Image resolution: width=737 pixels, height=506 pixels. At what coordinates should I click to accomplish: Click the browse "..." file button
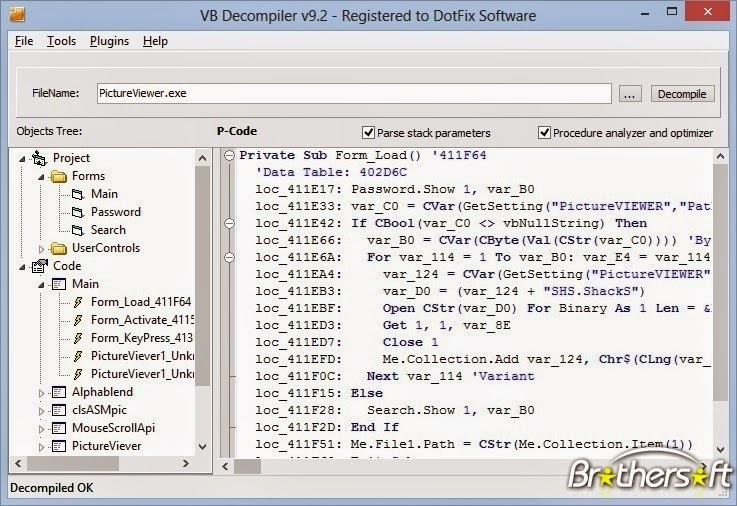(x=630, y=94)
